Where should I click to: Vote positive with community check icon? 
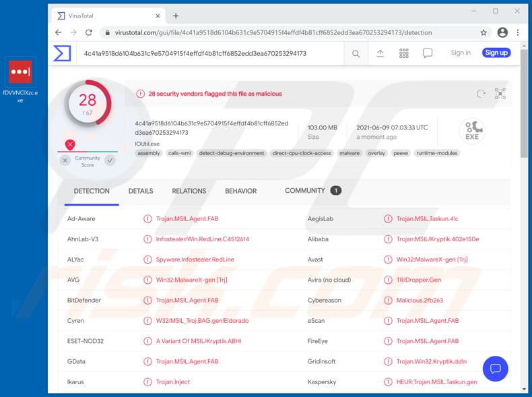(x=110, y=160)
